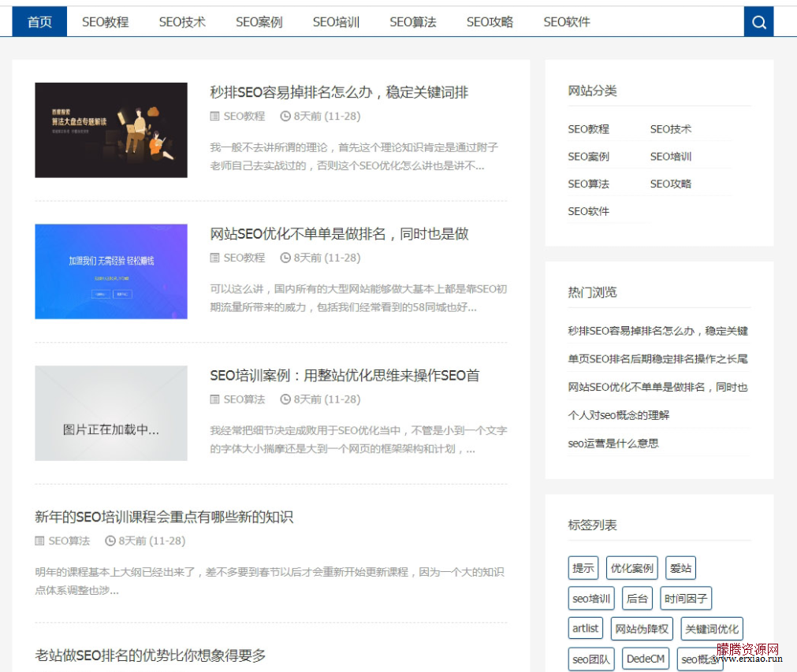Open article 老站做SEO排名的优势 title
This screenshot has width=797, height=672.
[150, 655]
